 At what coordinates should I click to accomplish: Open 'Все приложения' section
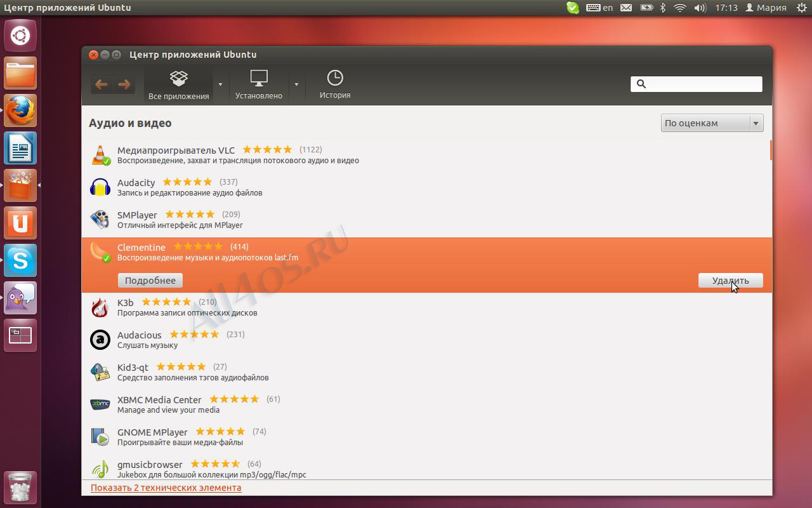pos(179,85)
